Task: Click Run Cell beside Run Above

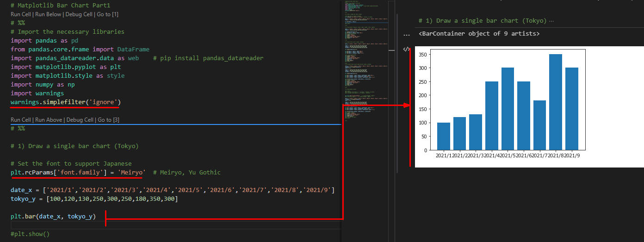Action: pyautogui.click(x=21, y=120)
